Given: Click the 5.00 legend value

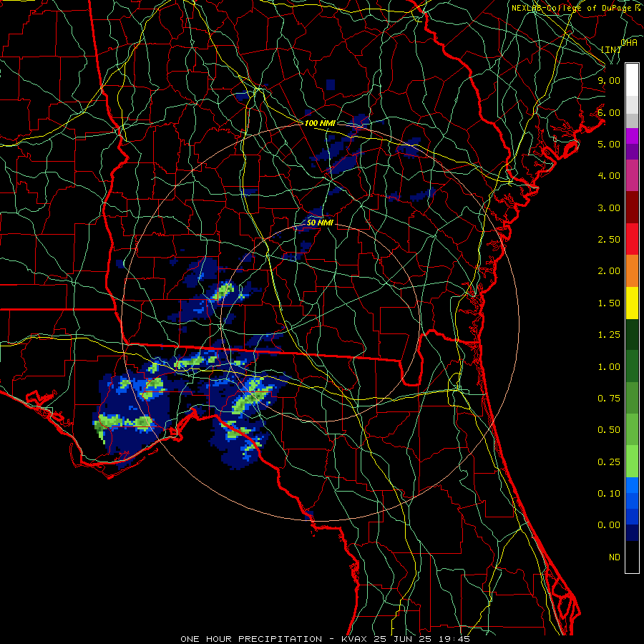Looking at the screenshot, I should tap(609, 144).
